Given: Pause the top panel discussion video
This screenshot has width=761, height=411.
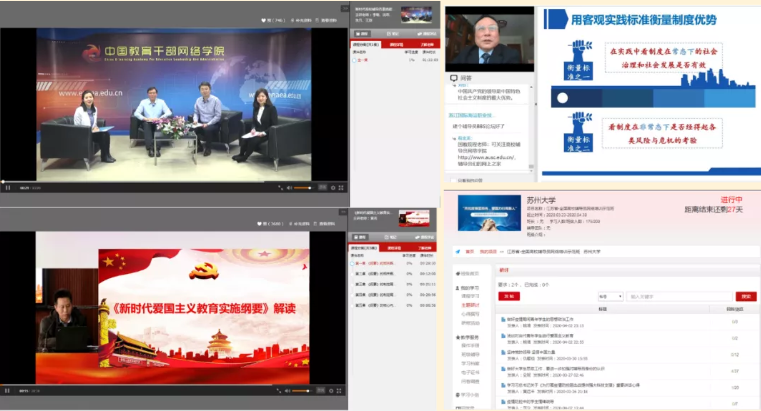Looking at the screenshot, I should point(7,187).
